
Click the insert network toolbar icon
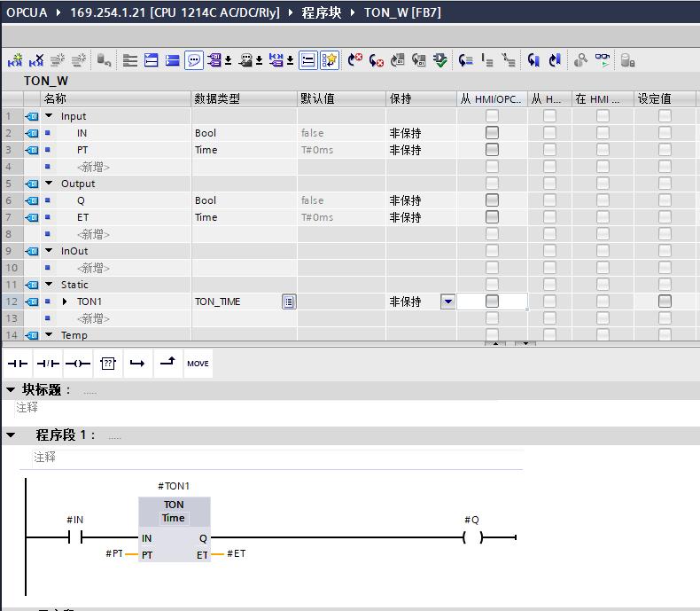tap(15, 59)
